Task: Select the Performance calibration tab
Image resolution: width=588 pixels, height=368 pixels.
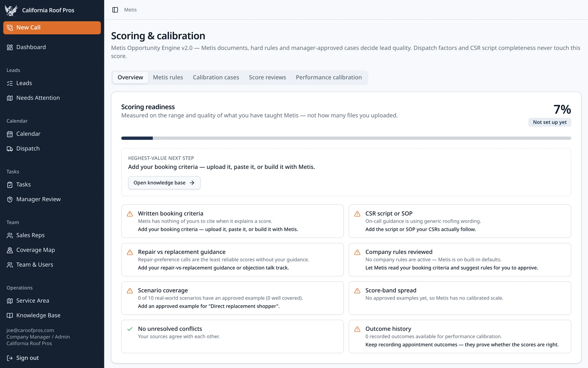Action: tap(329, 78)
